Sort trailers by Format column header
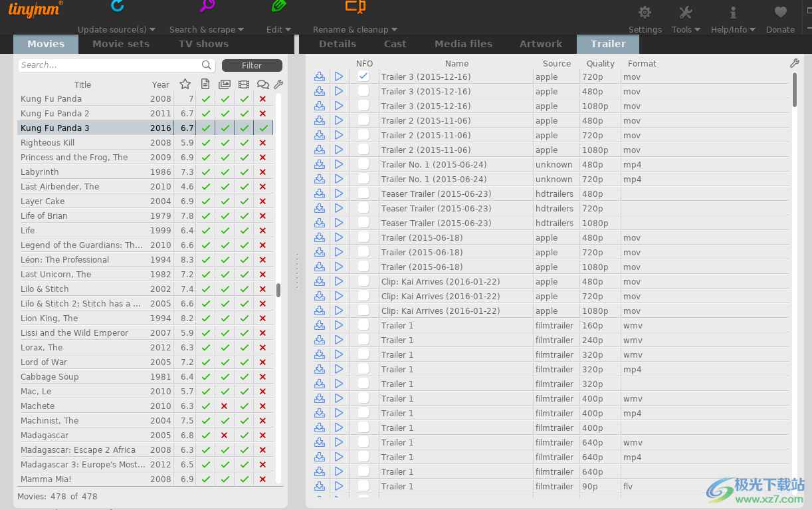Viewport: 812px width, 510px height. pos(642,63)
